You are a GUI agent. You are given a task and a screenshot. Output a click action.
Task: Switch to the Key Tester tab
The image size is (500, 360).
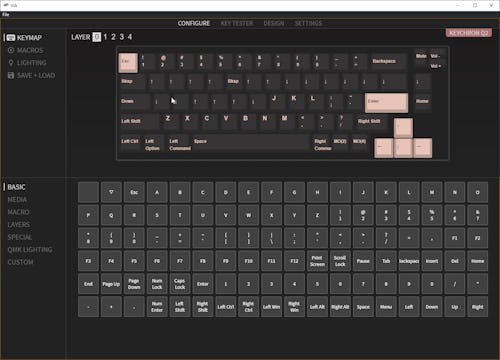237,23
